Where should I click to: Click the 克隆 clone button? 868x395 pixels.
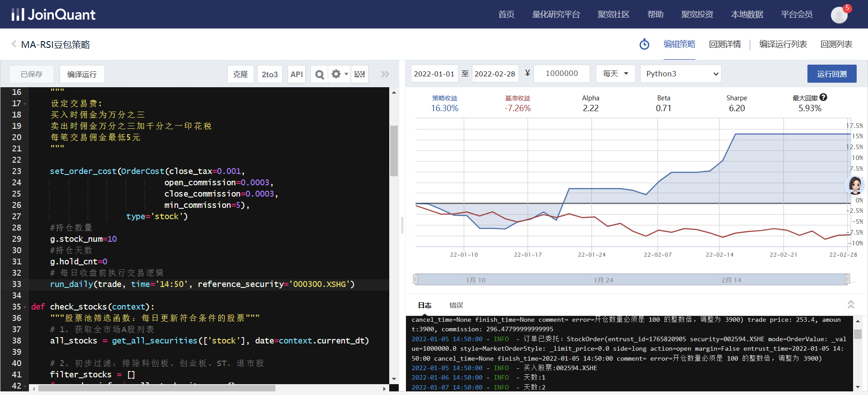point(240,74)
